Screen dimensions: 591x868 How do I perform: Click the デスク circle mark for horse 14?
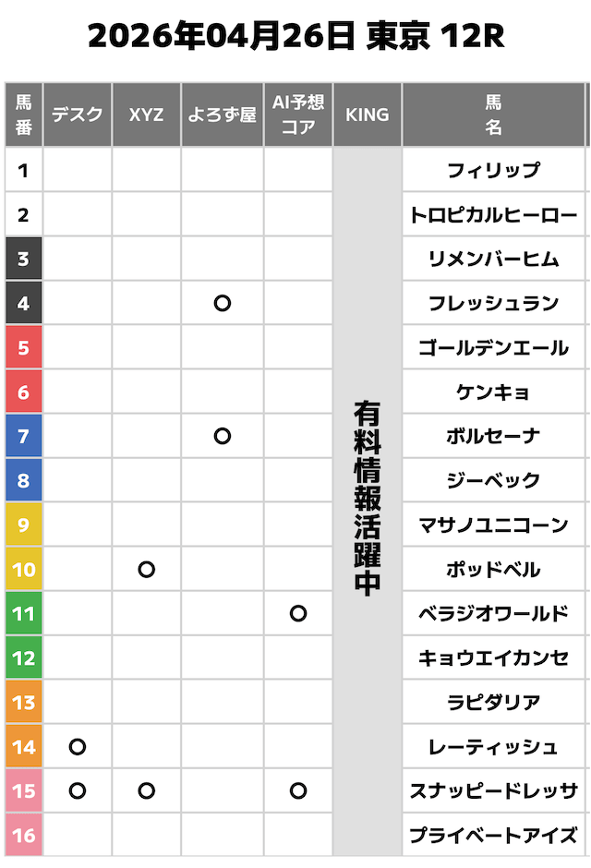pyautogui.click(x=78, y=747)
